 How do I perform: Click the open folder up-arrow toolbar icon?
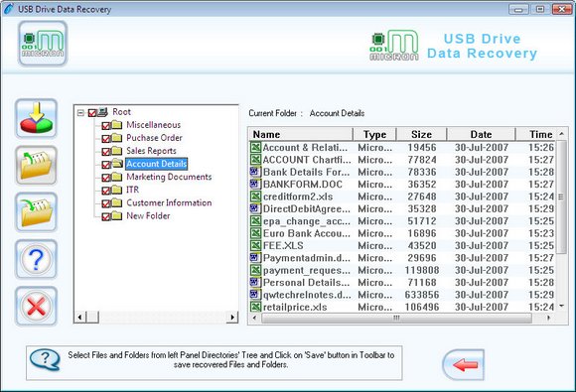(36, 165)
